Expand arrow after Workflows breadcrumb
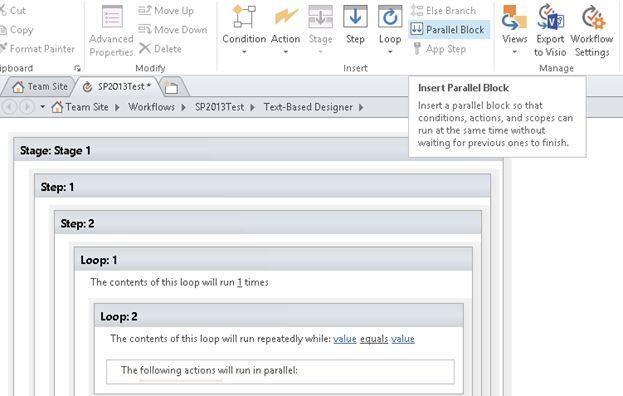Screen dimensions: 623x396 coord(184,107)
